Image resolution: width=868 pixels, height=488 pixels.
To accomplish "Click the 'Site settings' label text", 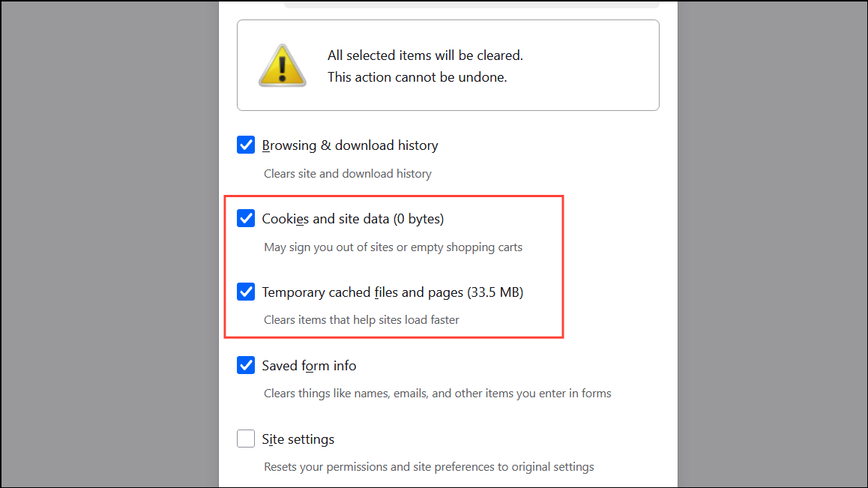I will (x=298, y=439).
